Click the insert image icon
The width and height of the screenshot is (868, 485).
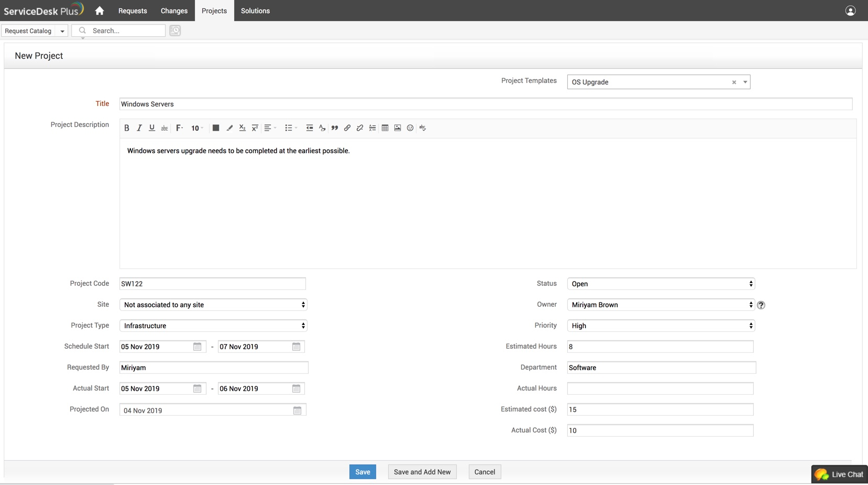click(398, 128)
